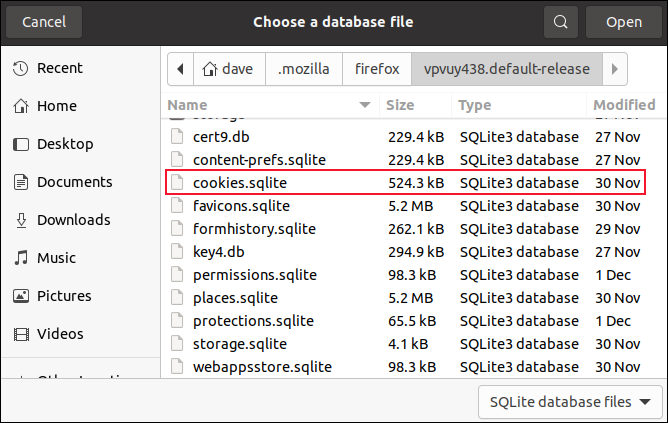Expand the SQLite database files filter dropdown

[x=571, y=402]
